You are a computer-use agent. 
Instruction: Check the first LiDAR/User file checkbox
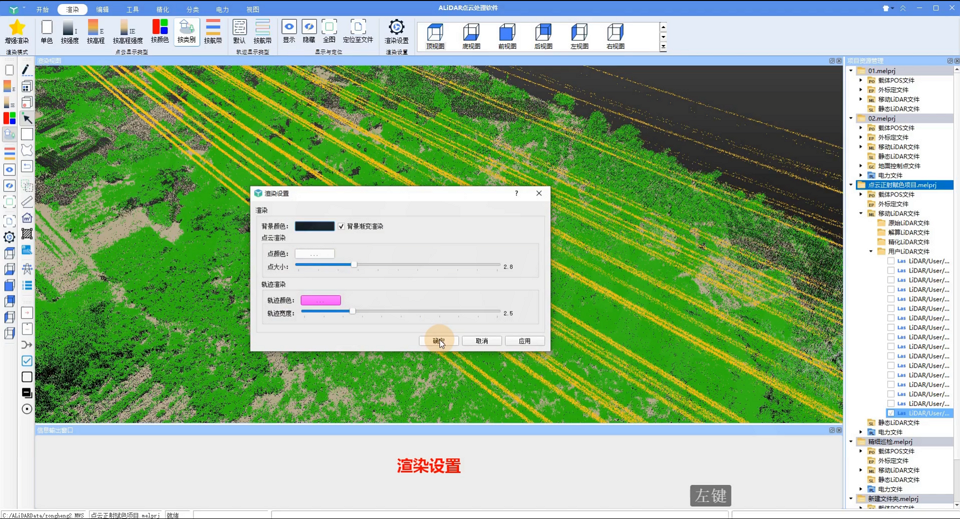[x=891, y=261]
